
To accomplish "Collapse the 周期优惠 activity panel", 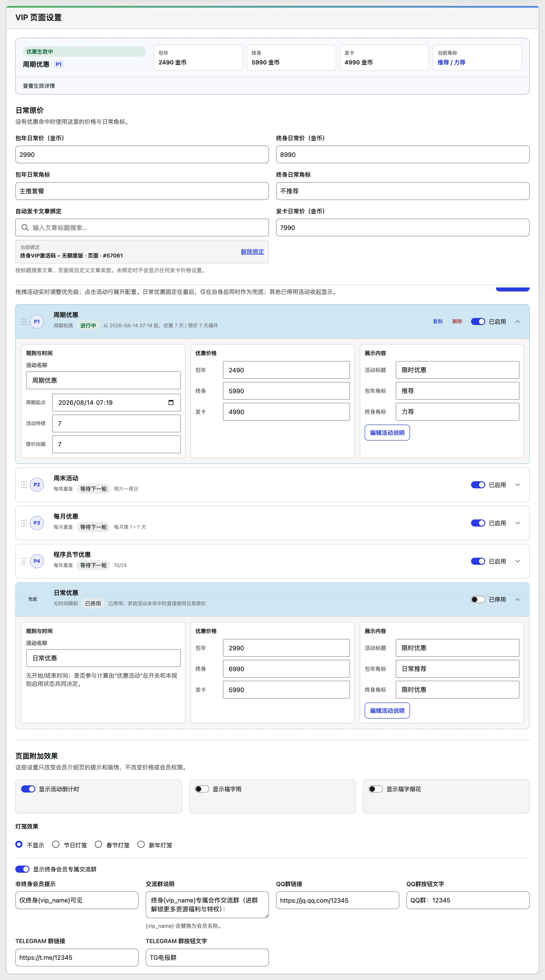I will (x=518, y=321).
